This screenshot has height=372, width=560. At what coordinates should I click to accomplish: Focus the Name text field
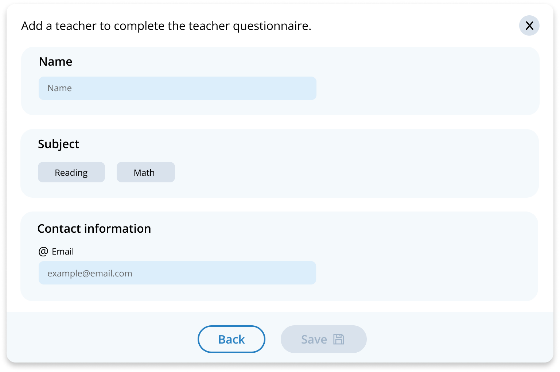pos(178,88)
